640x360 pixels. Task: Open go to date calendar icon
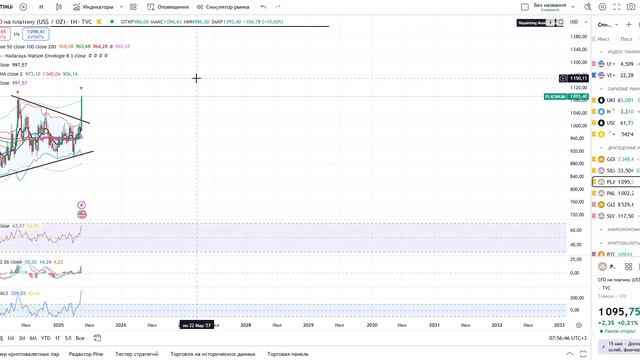pyautogui.click(x=97, y=338)
